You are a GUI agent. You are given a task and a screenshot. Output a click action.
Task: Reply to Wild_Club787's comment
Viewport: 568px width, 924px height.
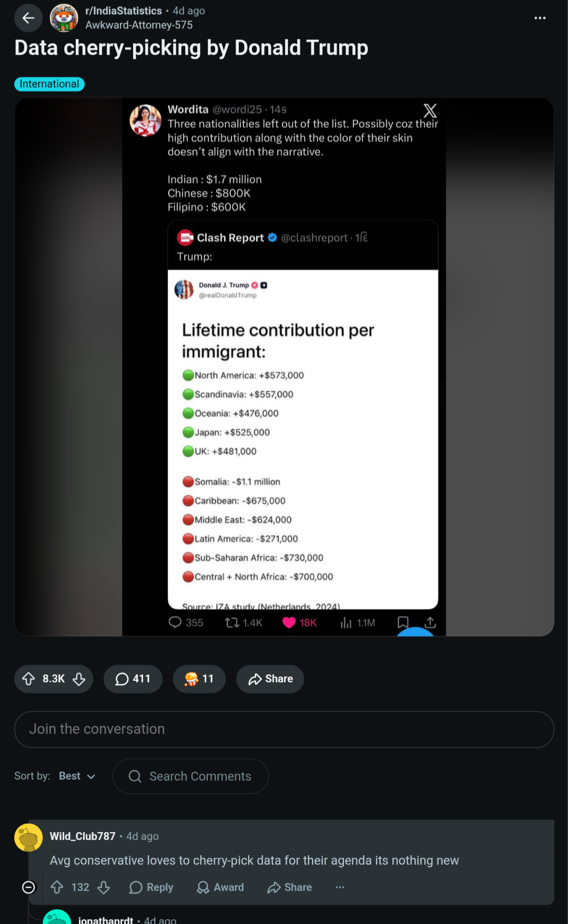tap(151, 887)
